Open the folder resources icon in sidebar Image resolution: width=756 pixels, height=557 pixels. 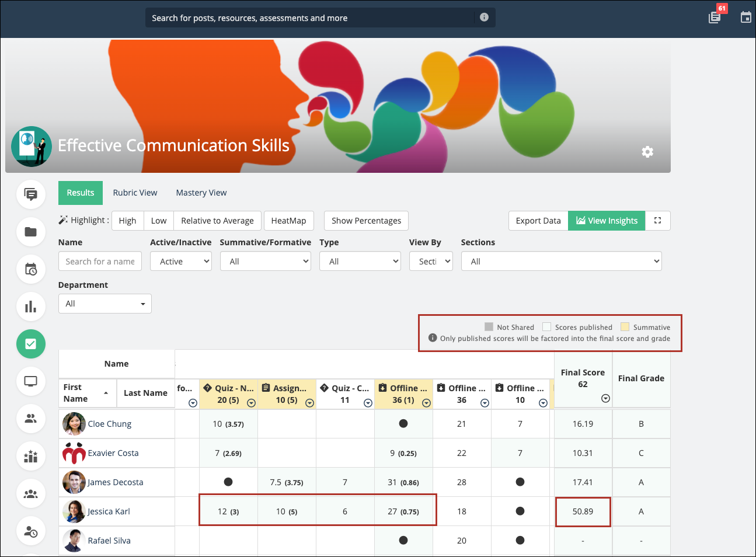point(31,232)
